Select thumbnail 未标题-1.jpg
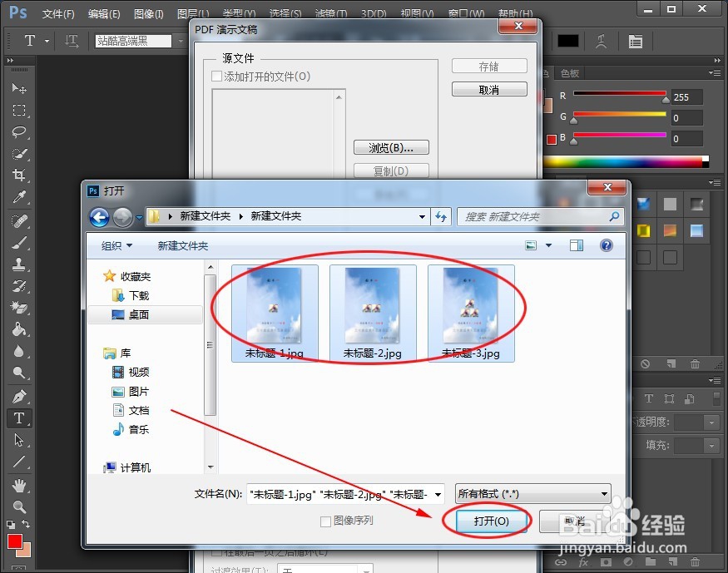This screenshot has height=573, width=728. tap(275, 314)
